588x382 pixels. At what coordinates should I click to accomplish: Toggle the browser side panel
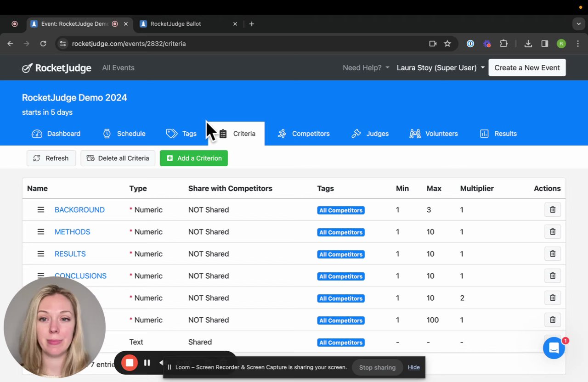click(x=545, y=44)
